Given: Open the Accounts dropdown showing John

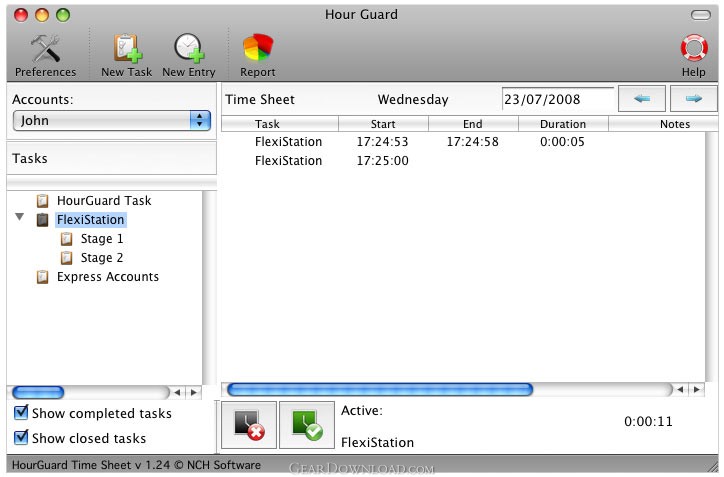Looking at the screenshot, I should click(112, 121).
